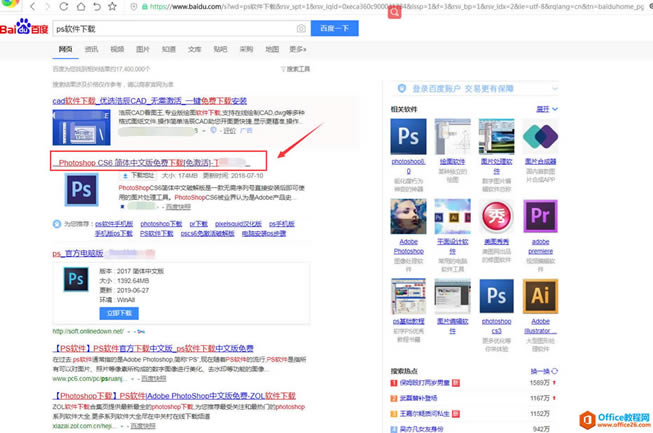The width and height of the screenshot is (653, 433).
Task: Switch to the 采购 tab
Action: (246, 49)
